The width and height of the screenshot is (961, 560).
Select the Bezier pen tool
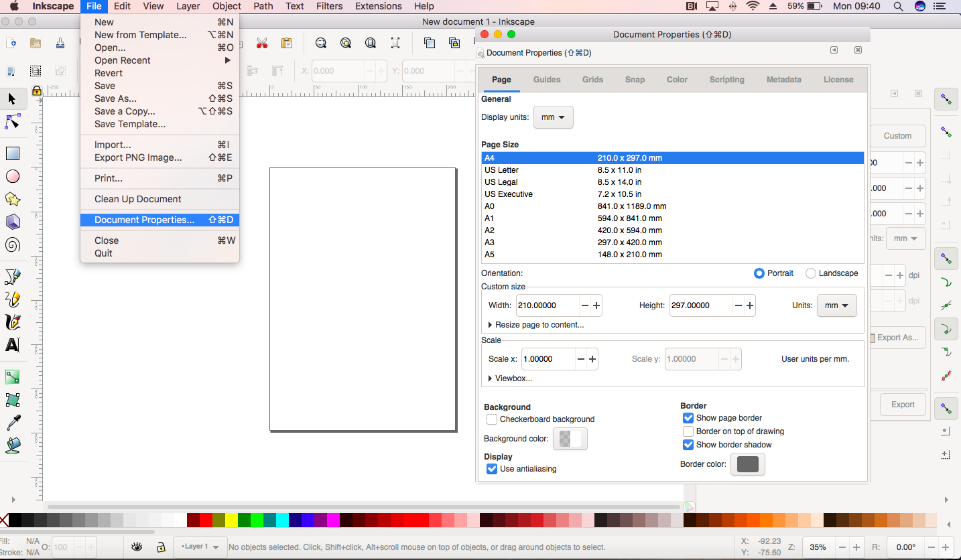12,276
